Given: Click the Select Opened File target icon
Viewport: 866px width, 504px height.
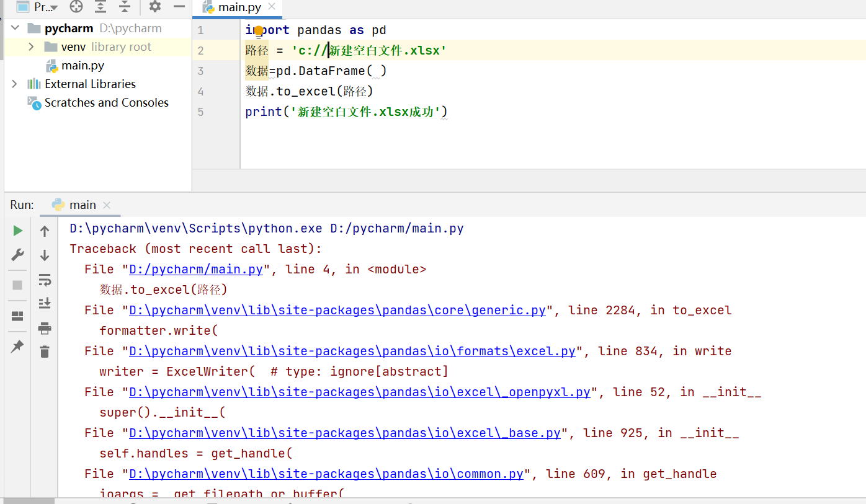Looking at the screenshot, I should tap(76, 7).
